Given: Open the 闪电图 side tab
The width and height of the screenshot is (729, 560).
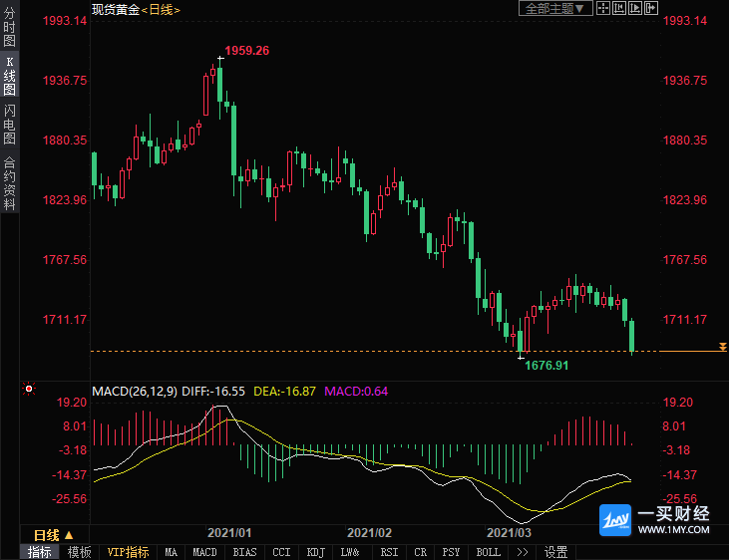Looking at the screenshot, I should [x=9, y=125].
